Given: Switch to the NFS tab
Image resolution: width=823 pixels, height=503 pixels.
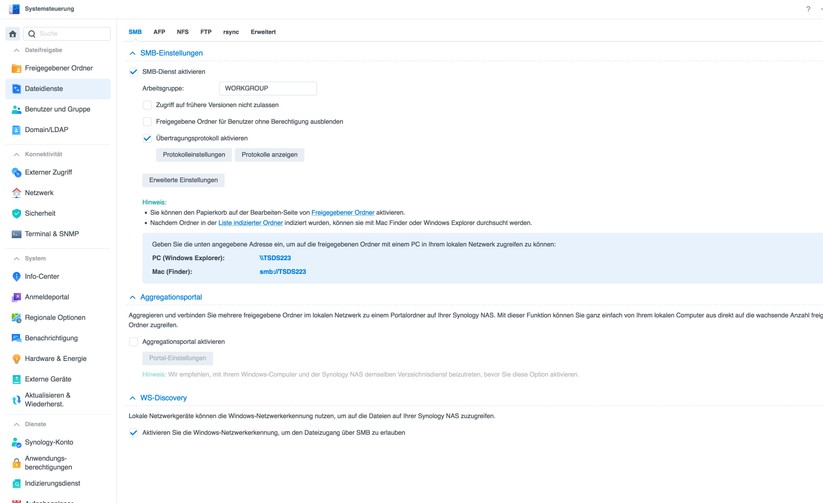Looking at the screenshot, I should click(x=183, y=32).
